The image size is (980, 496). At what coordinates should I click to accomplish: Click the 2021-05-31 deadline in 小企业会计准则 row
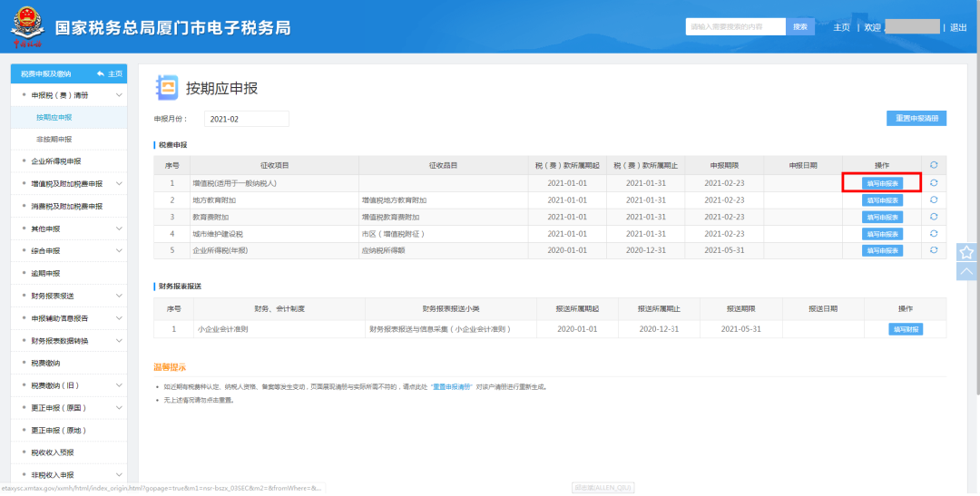pyautogui.click(x=740, y=329)
